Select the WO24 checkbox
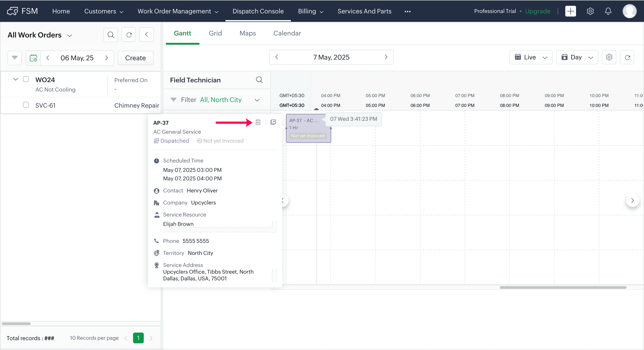Screen dimensions: 644x350 pyautogui.click(x=26, y=79)
